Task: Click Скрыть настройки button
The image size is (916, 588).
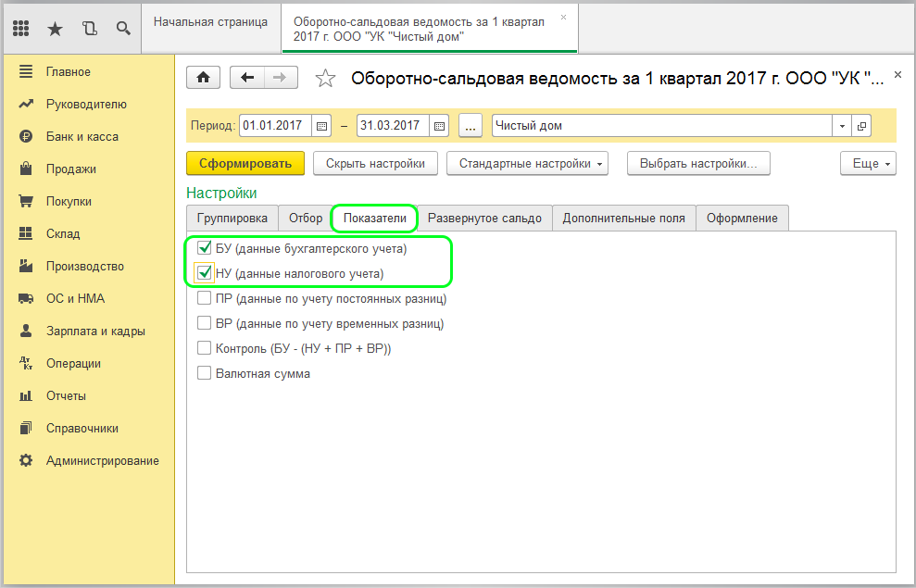Action: point(375,164)
